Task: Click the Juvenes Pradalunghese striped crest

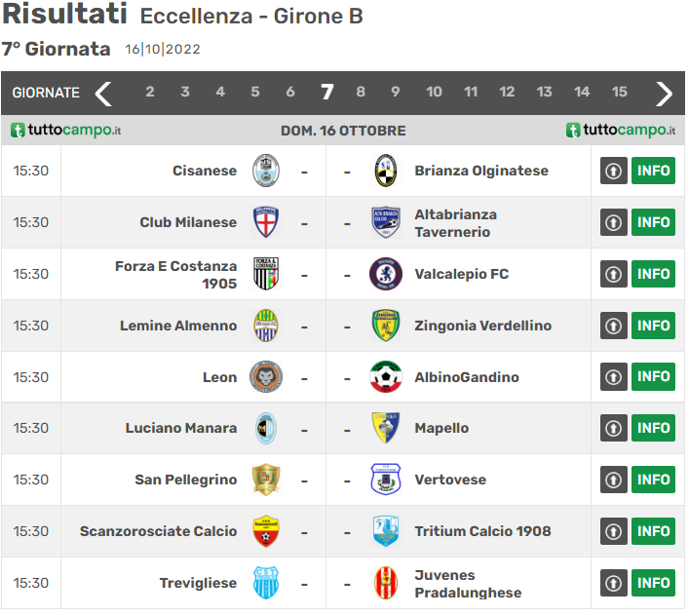Action: [385, 583]
